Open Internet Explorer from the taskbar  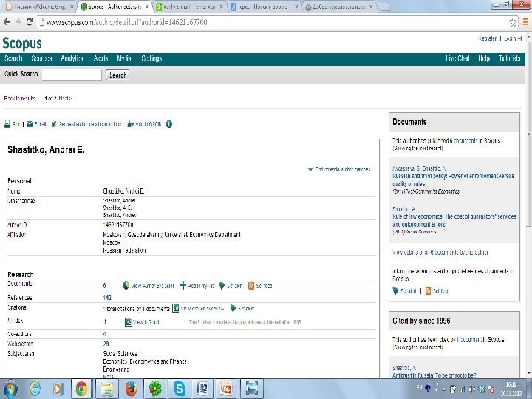click(35, 389)
